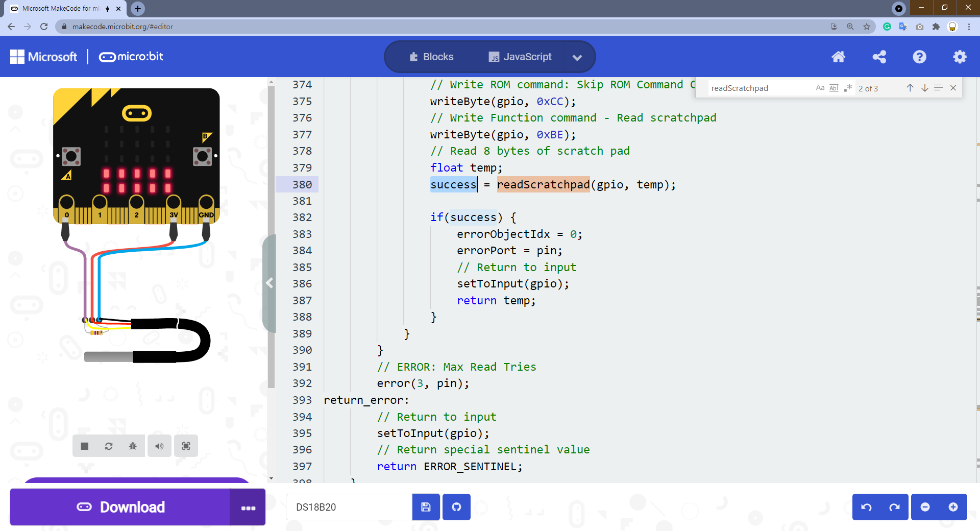Collapse the simulator panel
The image size is (980, 531).
click(x=270, y=283)
